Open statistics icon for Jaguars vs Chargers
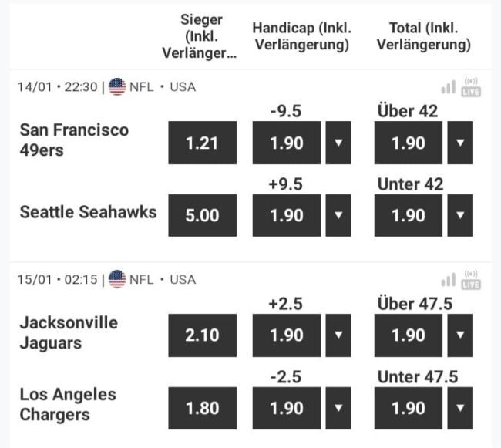Image resolution: width=501 pixels, height=448 pixels. [448, 280]
